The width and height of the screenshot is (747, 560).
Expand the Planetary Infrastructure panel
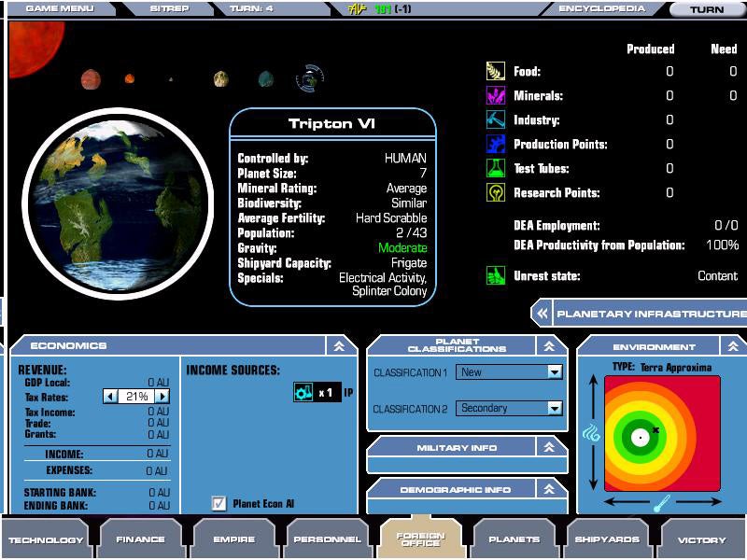click(x=541, y=314)
